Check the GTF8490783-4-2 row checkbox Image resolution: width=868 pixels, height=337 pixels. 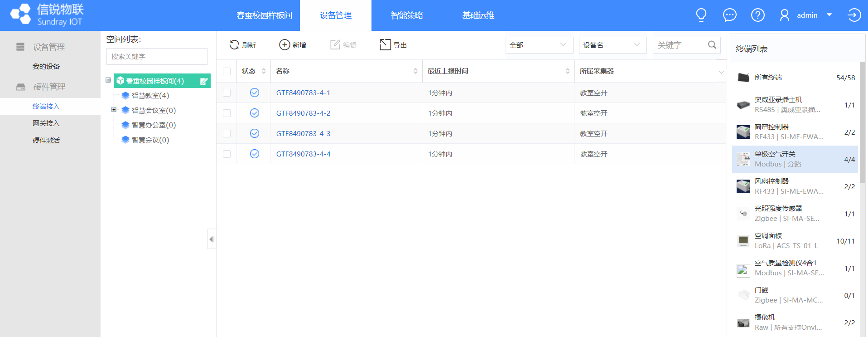(x=227, y=113)
